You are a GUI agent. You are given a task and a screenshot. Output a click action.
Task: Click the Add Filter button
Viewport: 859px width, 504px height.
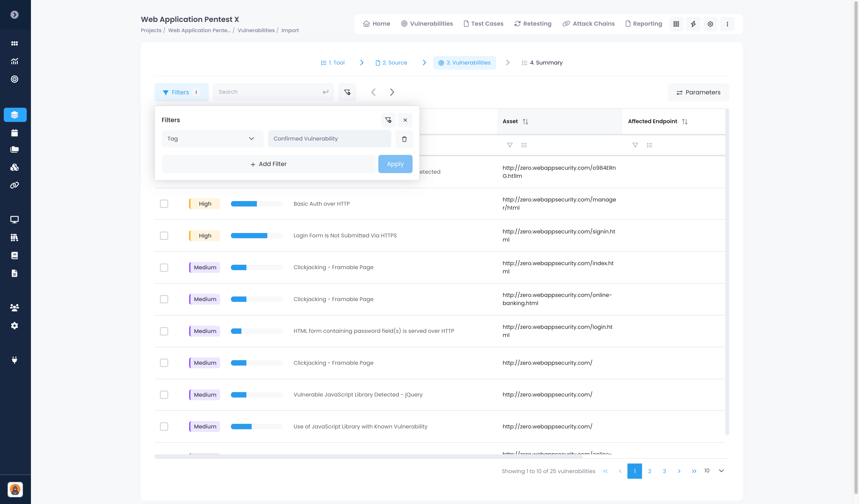click(268, 164)
